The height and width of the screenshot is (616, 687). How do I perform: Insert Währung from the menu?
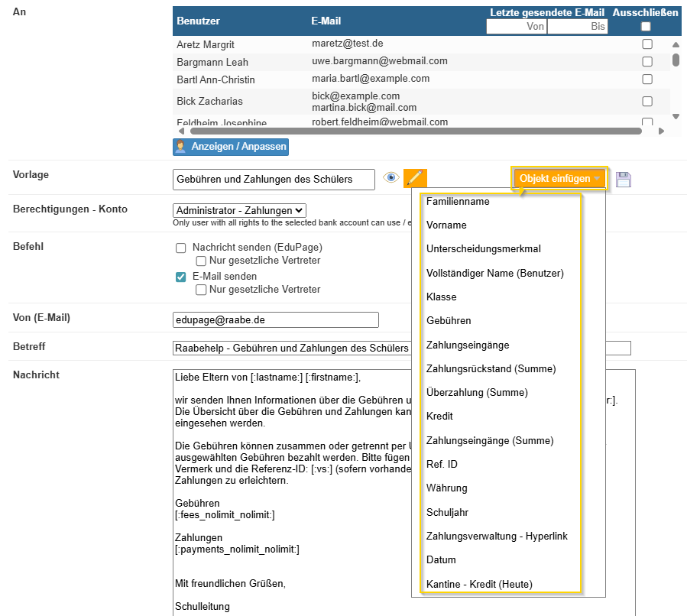(446, 488)
